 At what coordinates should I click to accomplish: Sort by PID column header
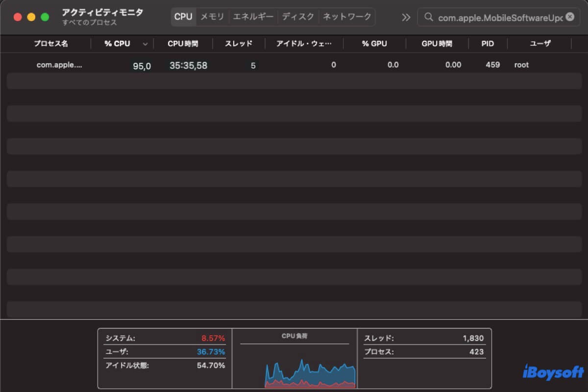pos(488,44)
